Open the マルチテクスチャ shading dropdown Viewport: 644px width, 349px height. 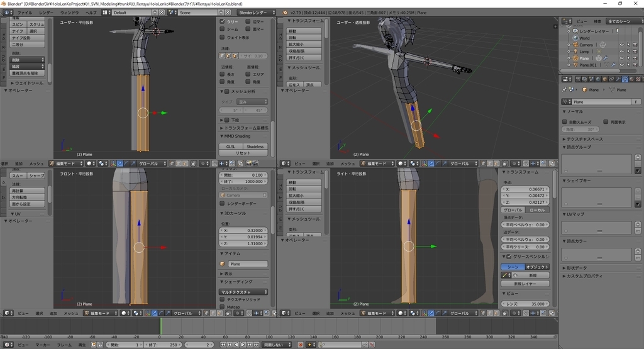[243, 292]
